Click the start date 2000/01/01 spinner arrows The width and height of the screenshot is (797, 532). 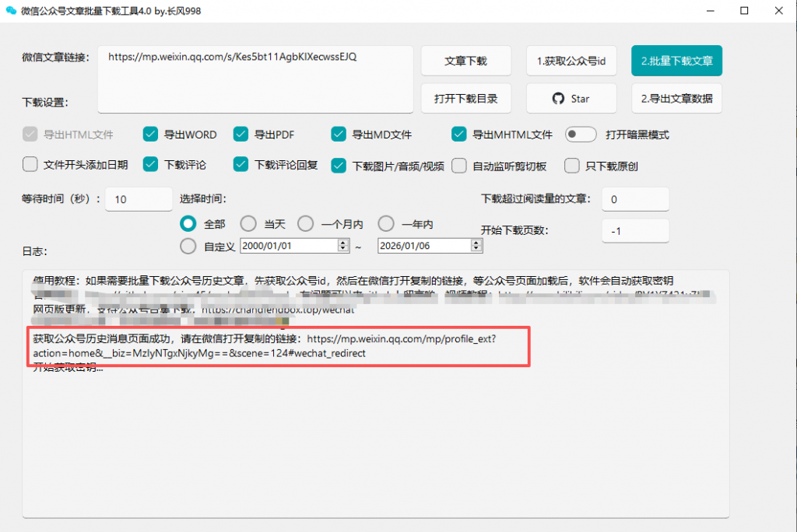click(x=342, y=246)
